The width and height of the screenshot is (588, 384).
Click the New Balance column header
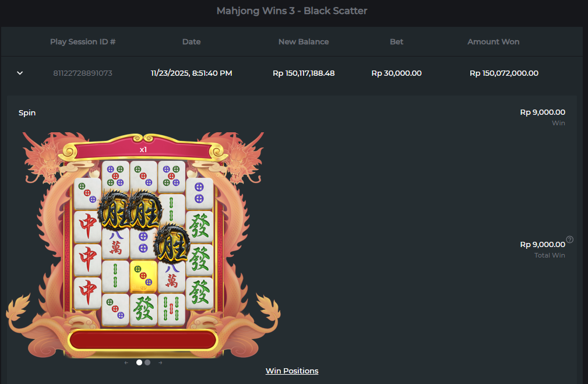click(304, 41)
